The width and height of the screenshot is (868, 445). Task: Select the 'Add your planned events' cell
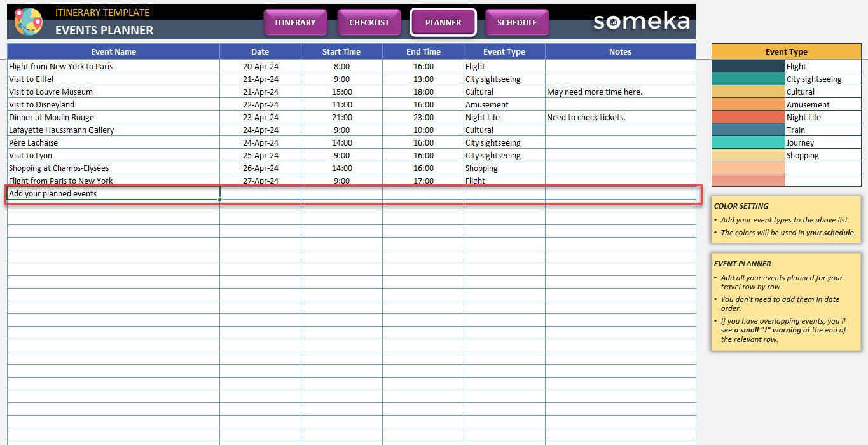(113, 193)
